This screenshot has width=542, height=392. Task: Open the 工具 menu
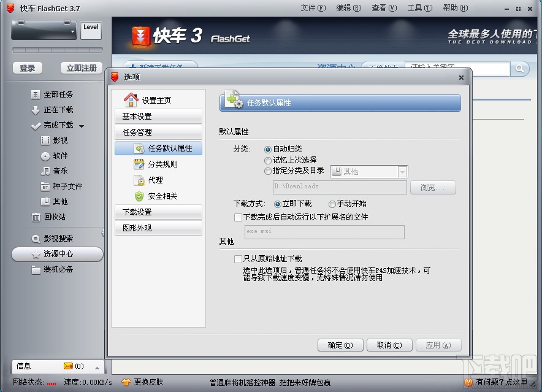(x=419, y=9)
